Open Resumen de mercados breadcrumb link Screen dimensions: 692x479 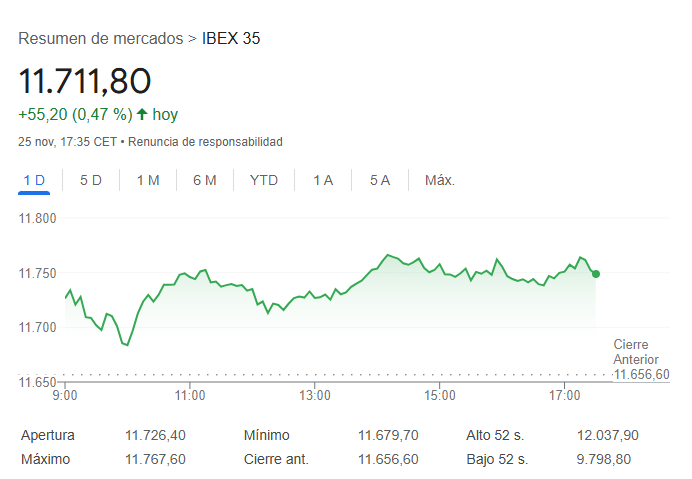tap(101, 38)
